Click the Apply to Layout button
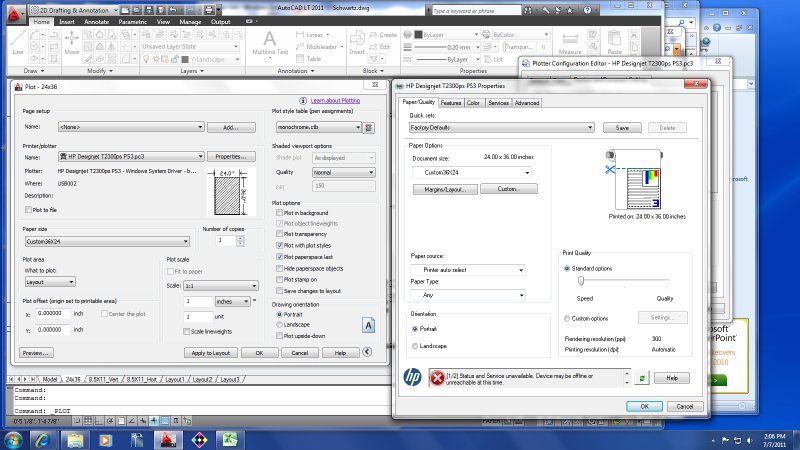This screenshot has width=800, height=450. tap(211, 353)
